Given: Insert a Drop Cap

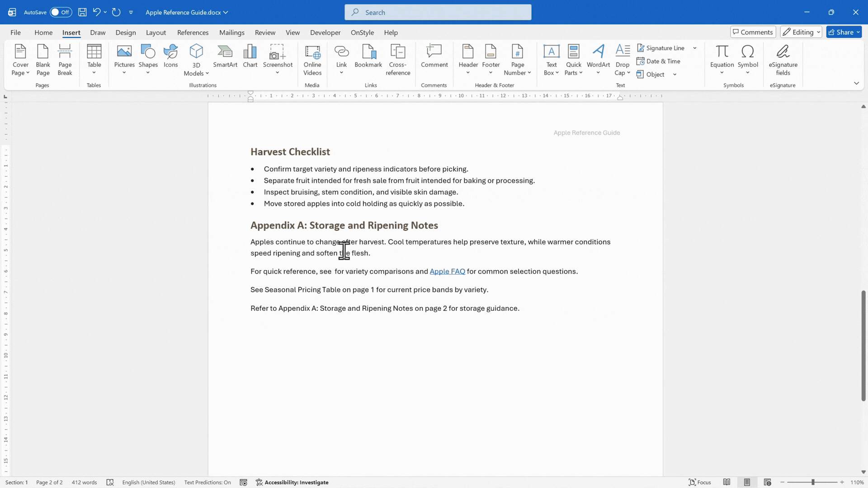Looking at the screenshot, I should [623, 60].
